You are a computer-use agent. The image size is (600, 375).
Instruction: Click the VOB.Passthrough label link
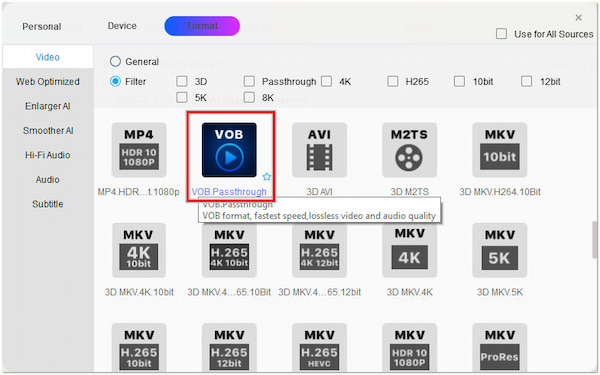pos(229,192)
